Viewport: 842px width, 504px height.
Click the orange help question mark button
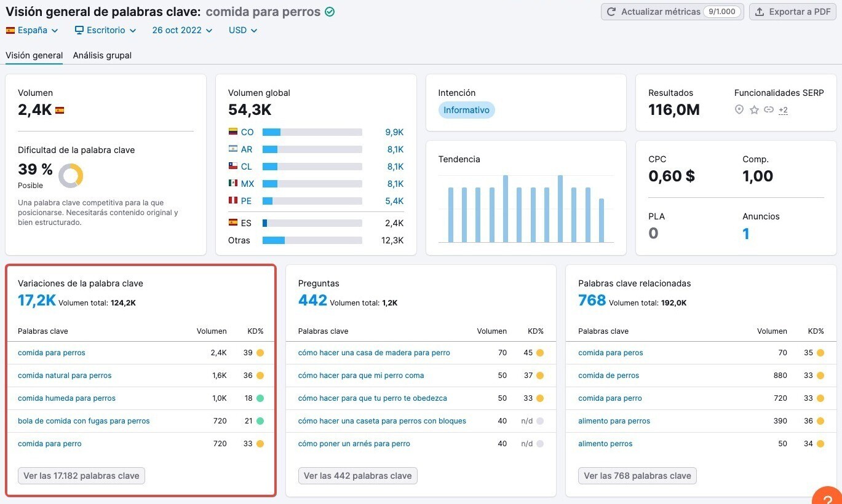click(x=827, y=497)
